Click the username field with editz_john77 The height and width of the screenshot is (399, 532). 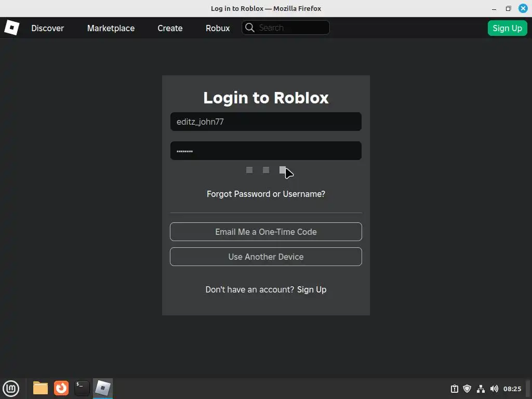point(265,122)
